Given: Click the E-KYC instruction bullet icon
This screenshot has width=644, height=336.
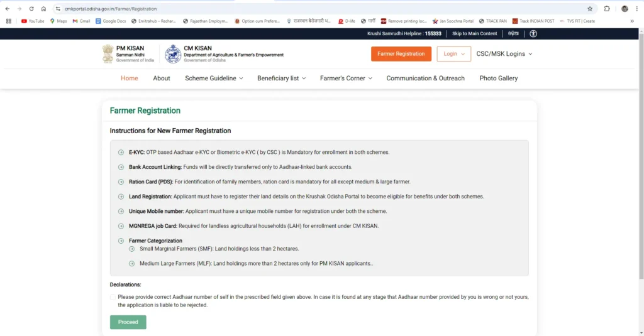Looking at the screenshot, I should click(121, 152).
